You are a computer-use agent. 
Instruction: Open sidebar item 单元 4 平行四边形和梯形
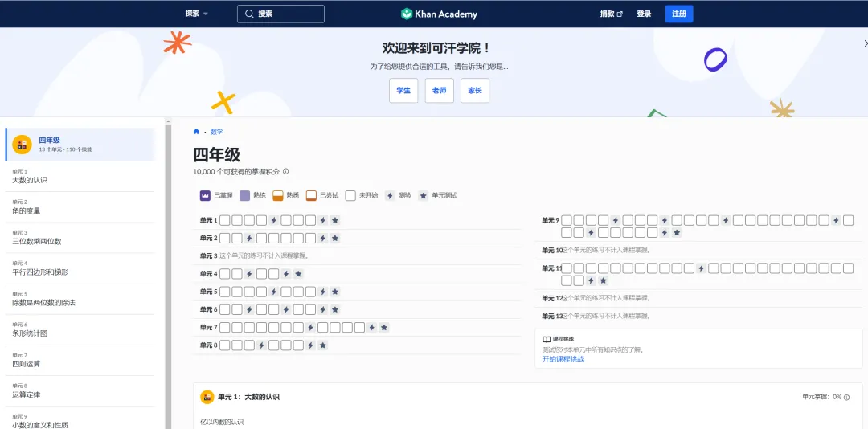(x=80, y=268)
